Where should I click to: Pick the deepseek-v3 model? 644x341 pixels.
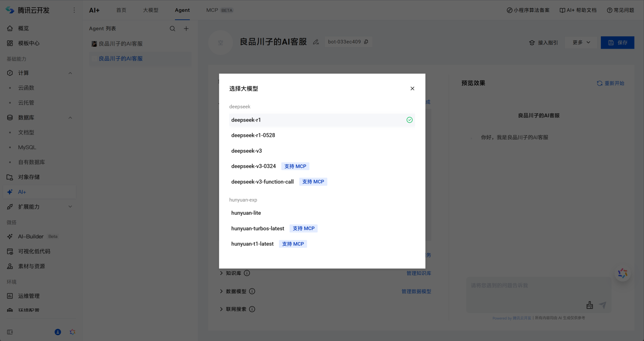pyautogui.click(x=322, y=151)
